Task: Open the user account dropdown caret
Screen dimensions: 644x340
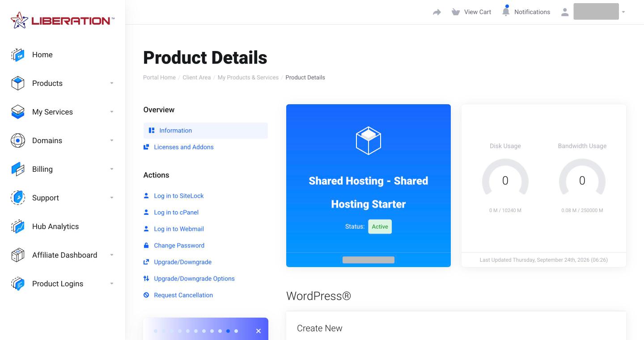Action: (x=623, y=12)
